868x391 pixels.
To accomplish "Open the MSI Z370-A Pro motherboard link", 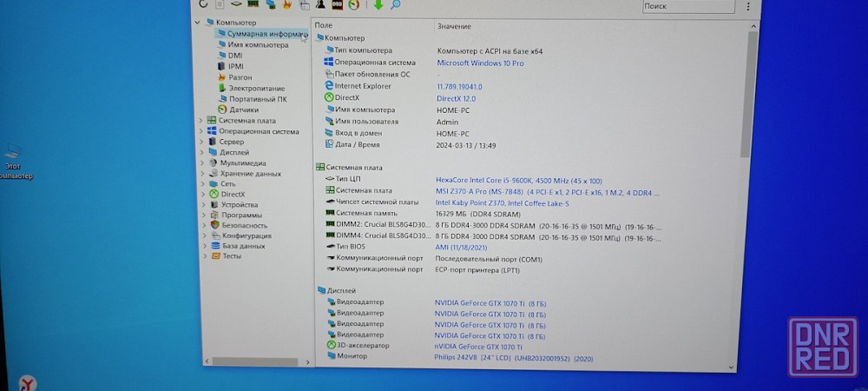I will (548, 193).
